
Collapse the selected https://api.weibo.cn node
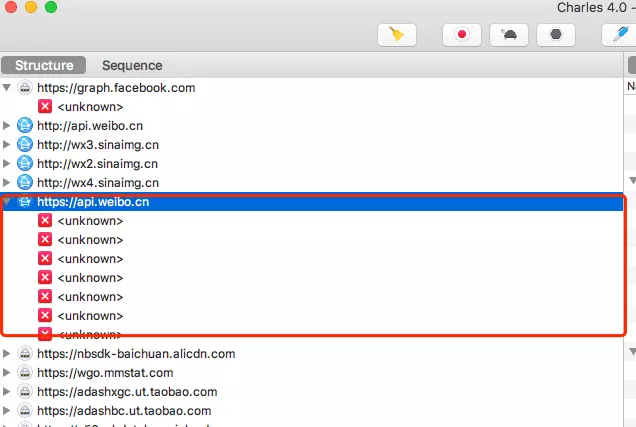pos(6,202)
